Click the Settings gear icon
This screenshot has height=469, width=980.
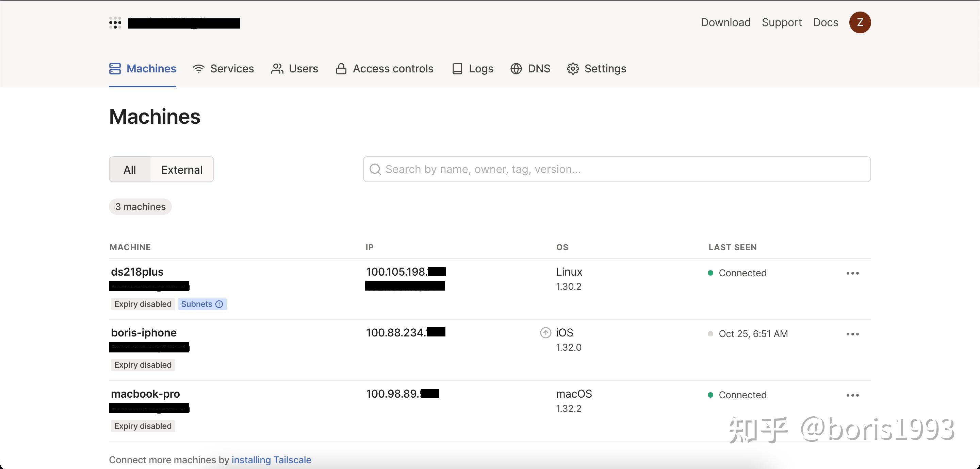[573, 69]
